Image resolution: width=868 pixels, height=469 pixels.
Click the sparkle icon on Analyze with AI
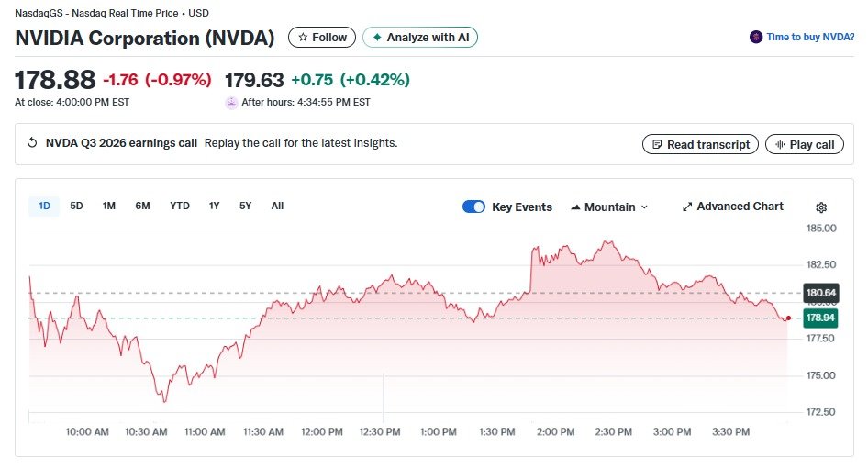tap(377, 37)
